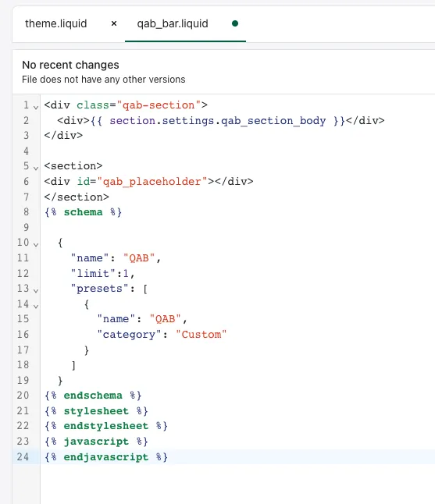435x504 pixels.
Task: Collapse the fold arrow on line 1
Action: [x=36, y=107]
